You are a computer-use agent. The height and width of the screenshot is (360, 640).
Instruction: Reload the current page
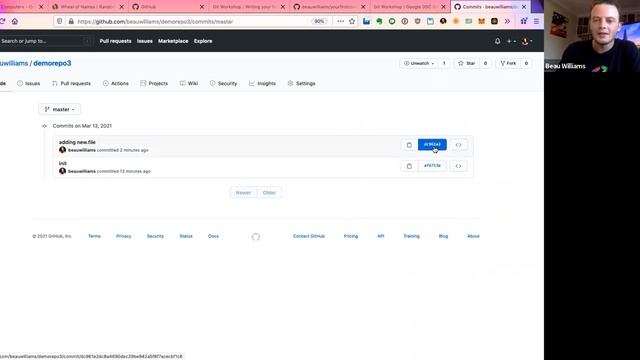pos(2,21)
